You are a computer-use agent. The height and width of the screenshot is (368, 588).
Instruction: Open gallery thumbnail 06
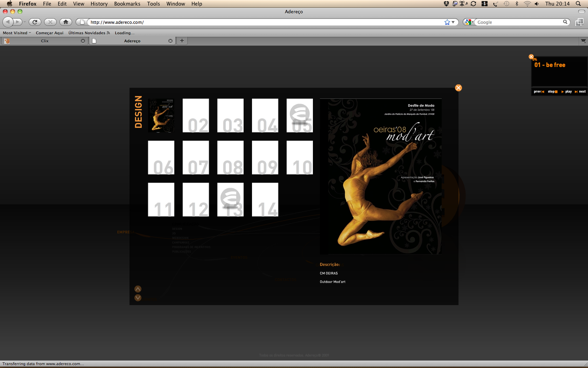(161, 158)
